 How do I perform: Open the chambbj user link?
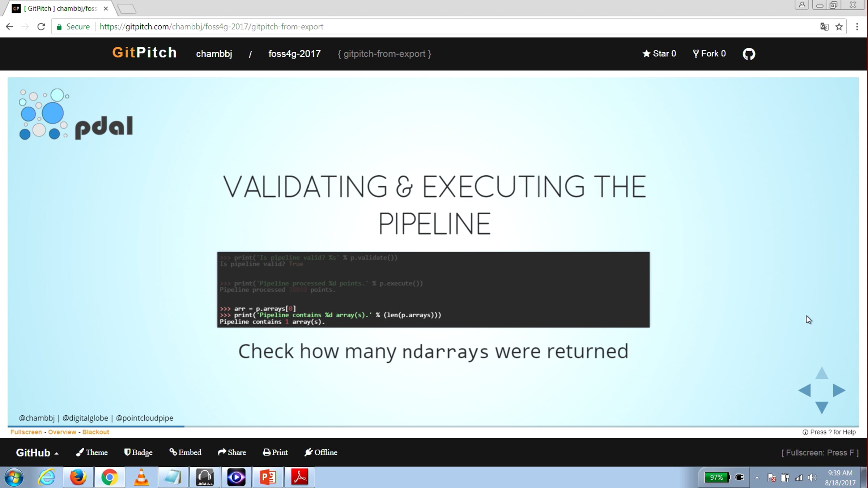[x=214, y=54]
